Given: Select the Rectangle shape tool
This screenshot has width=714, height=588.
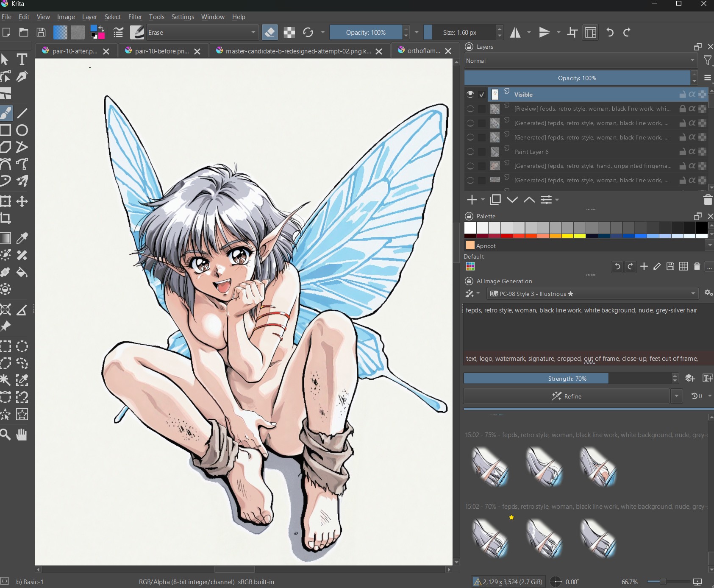Looking at the screenshot, I should click(x=6, y=130).
